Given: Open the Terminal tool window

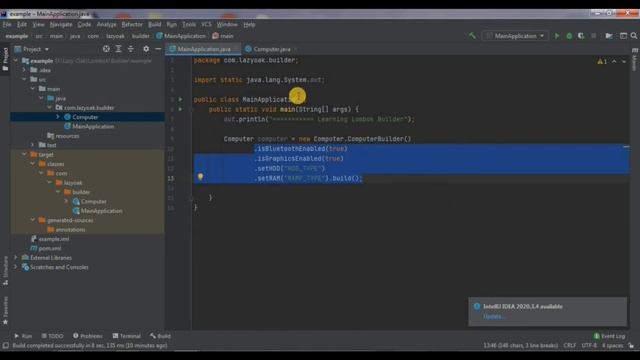Looking at the screenshot, I should click(x=127, y=336).
